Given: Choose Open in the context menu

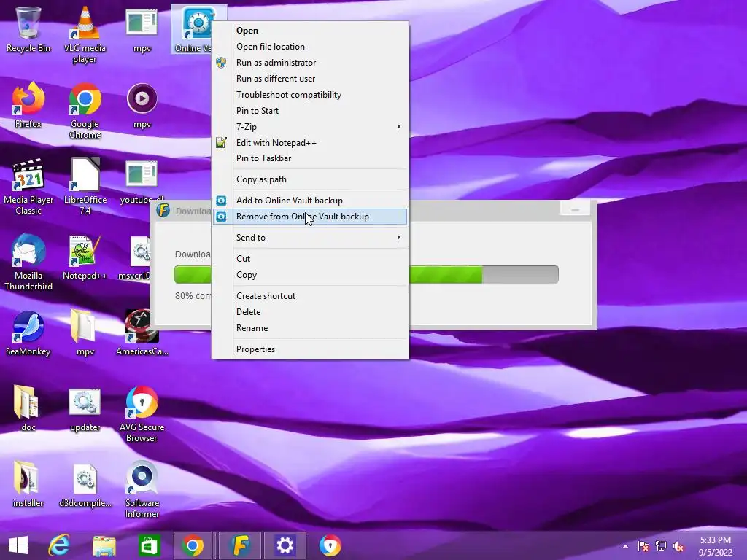Looking at the screenshot, I should point(309,31).
